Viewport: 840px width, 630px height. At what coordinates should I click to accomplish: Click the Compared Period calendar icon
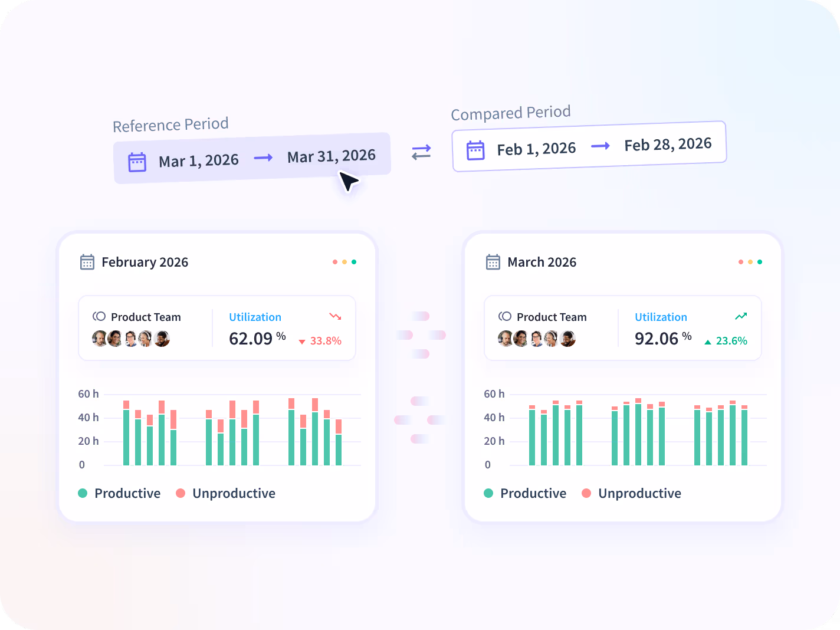coord(475,150)
